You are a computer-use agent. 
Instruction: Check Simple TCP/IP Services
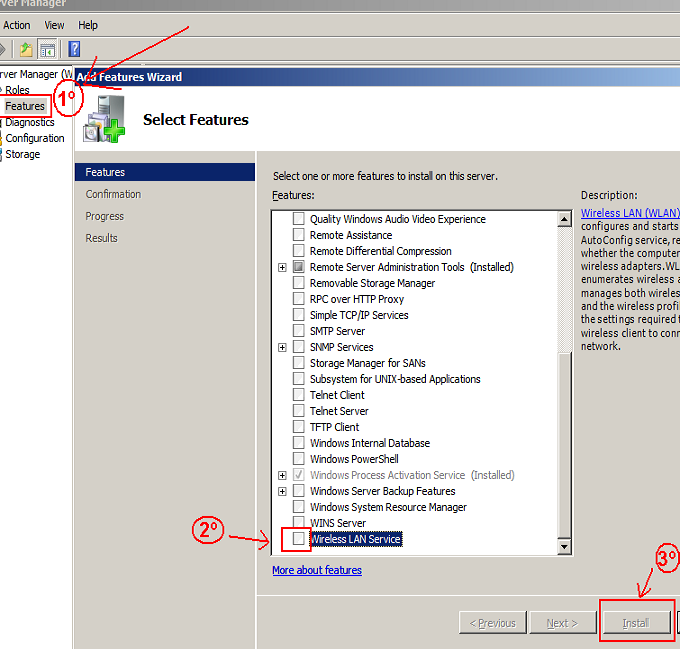[x=298, y=315]
